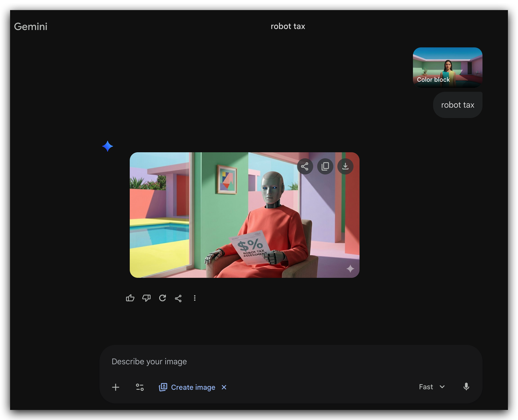Share the generated robot image

(x=305, y=166)
